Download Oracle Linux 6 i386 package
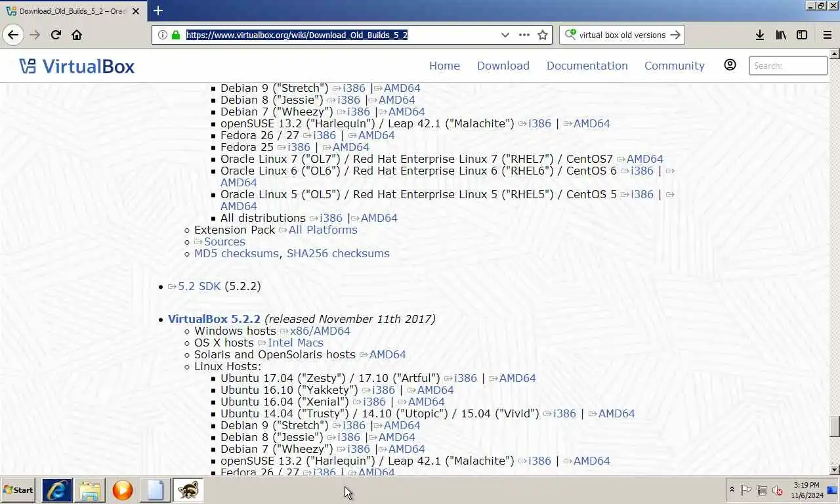 point(642,171)
